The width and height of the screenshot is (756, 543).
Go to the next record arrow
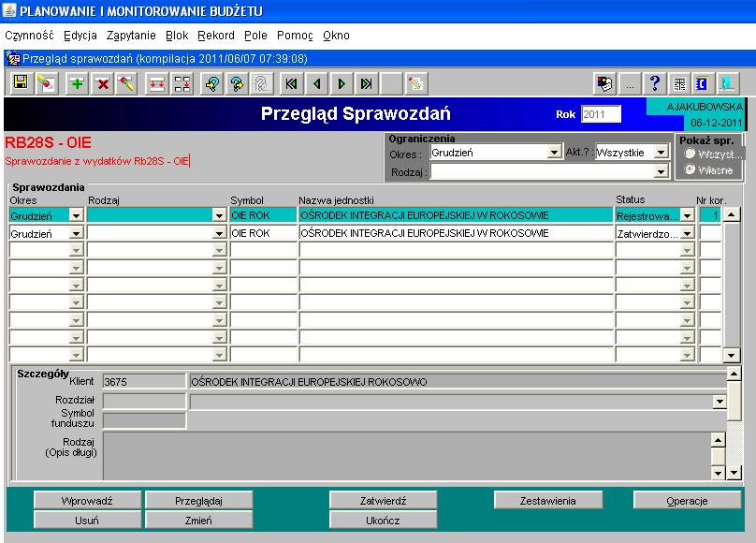pyautogui.click(x=342, y=83)
